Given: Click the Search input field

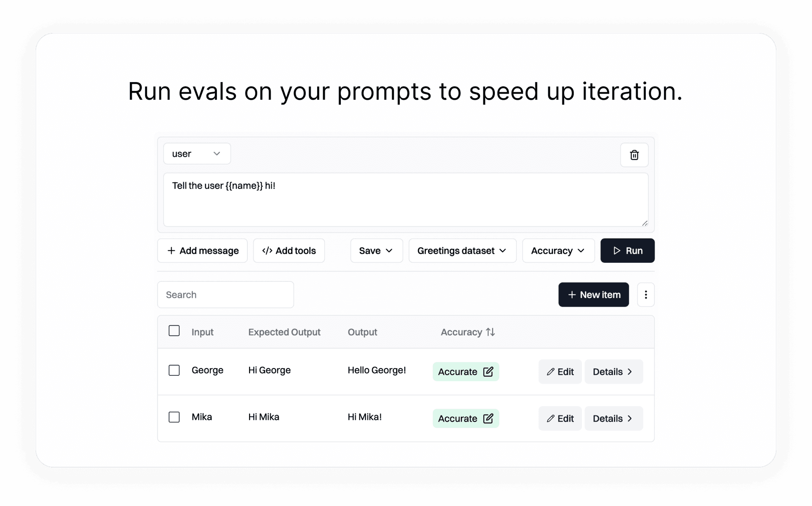Looking at the screenshot, I should point(225,294).
